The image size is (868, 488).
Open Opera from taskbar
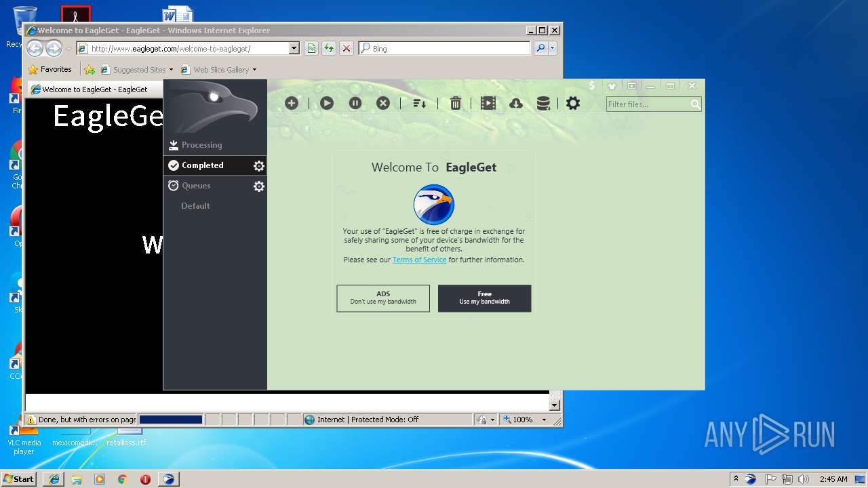[x=145, y=479]
